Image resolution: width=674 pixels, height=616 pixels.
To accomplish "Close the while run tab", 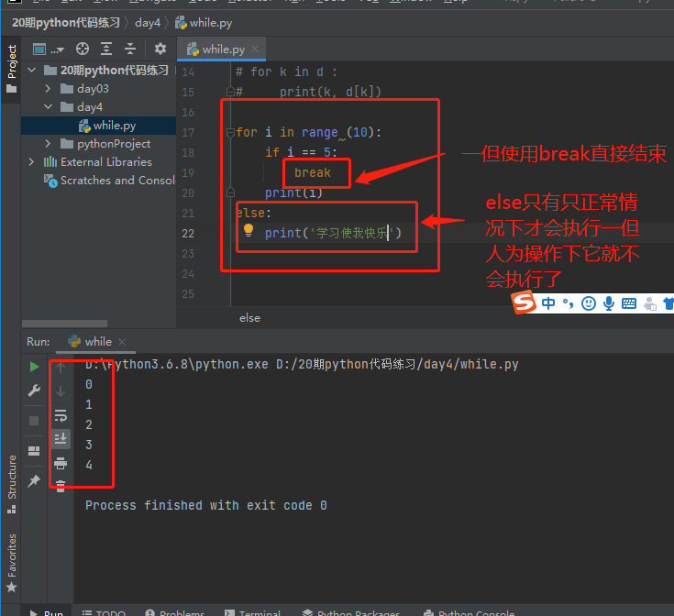I will tap(122, 342).
